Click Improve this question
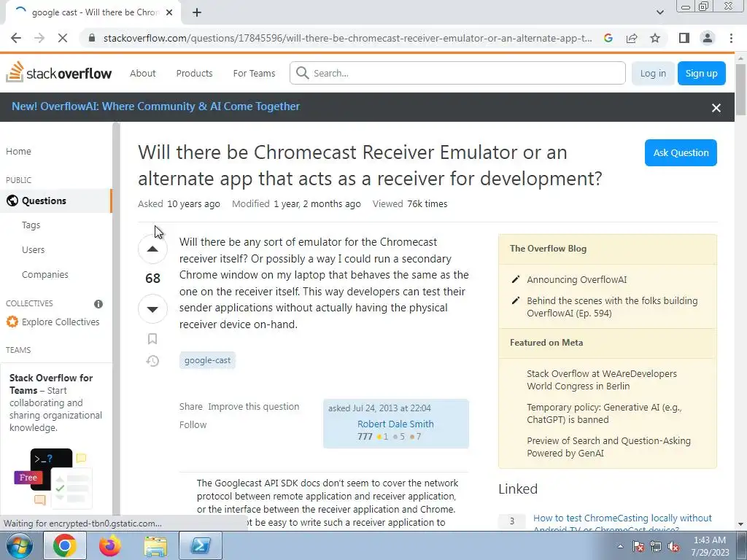The image size is (747, 560). (x=253, y=407)
